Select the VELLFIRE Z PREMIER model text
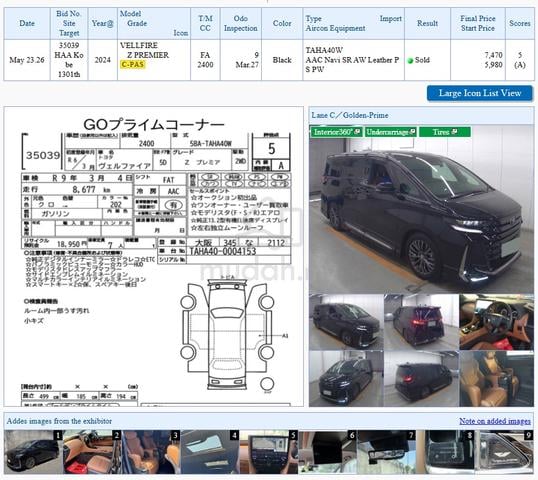The width and height of the screenshot is (538, 480). click(x=144, y=50)
